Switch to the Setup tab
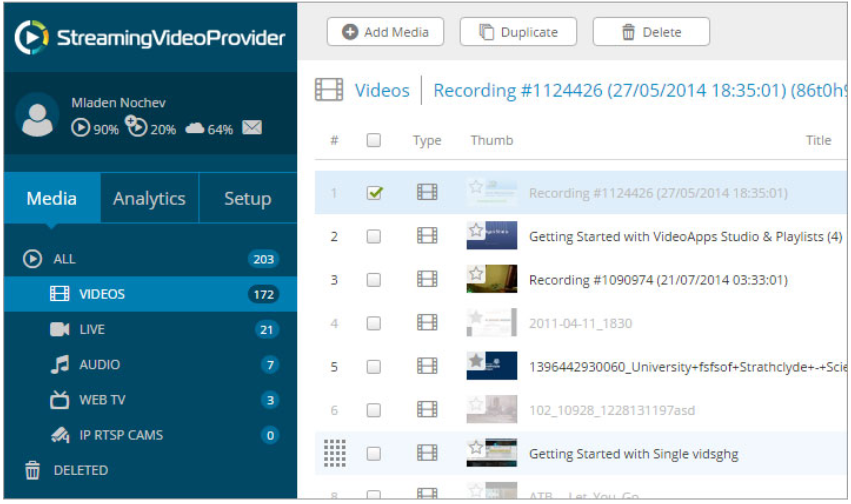 pos(247,198)
